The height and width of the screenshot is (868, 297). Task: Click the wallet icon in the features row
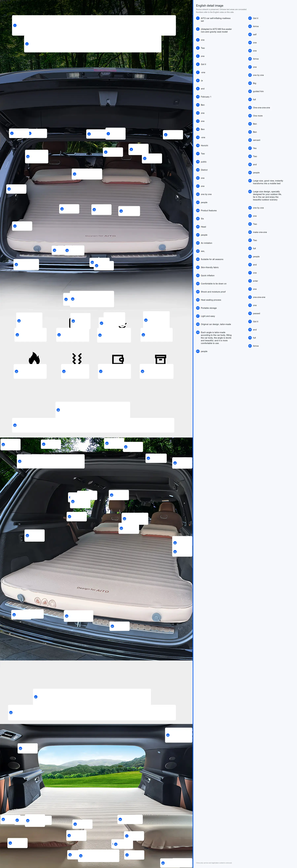point(118,359)
